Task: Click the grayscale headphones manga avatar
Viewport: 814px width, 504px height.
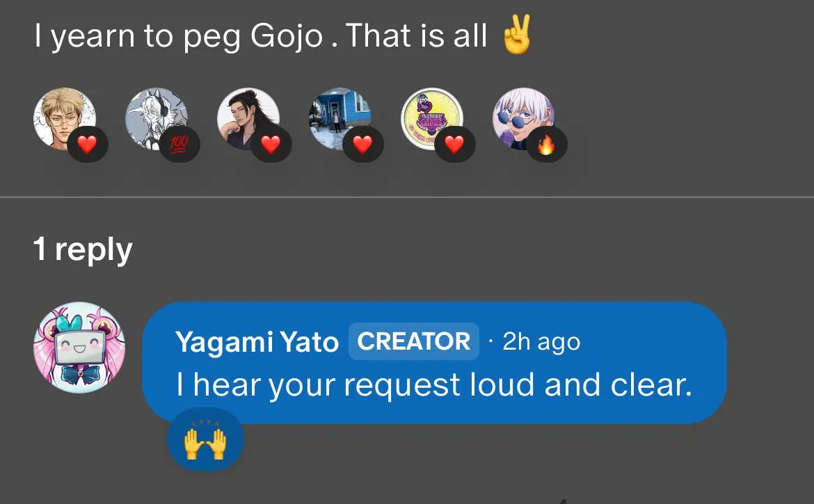Action: click(x=154, y=117)
